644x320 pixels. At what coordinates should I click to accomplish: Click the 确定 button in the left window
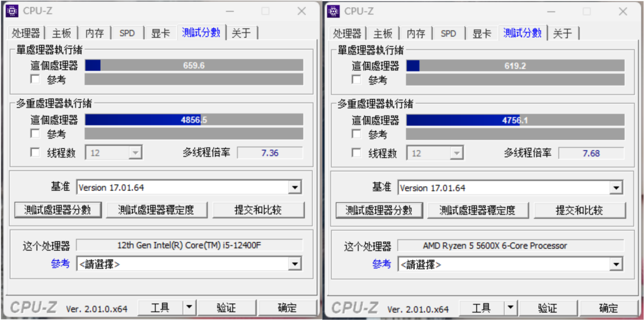pos(287,307)
